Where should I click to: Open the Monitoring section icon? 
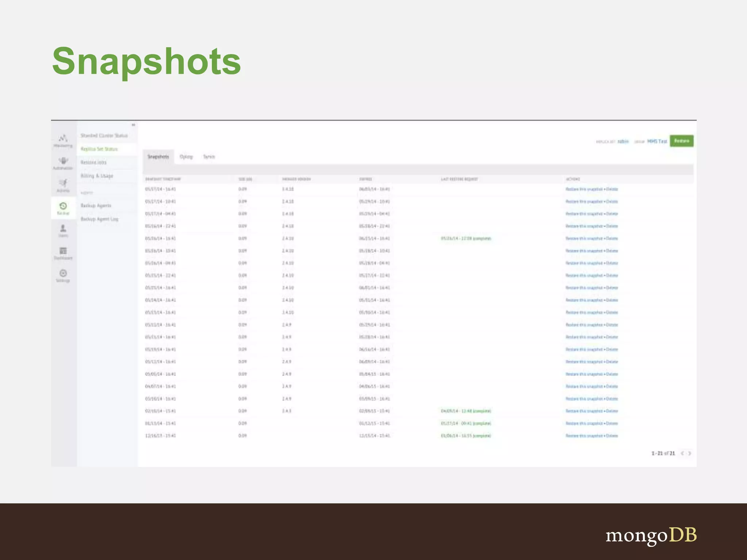pos(63,138)
